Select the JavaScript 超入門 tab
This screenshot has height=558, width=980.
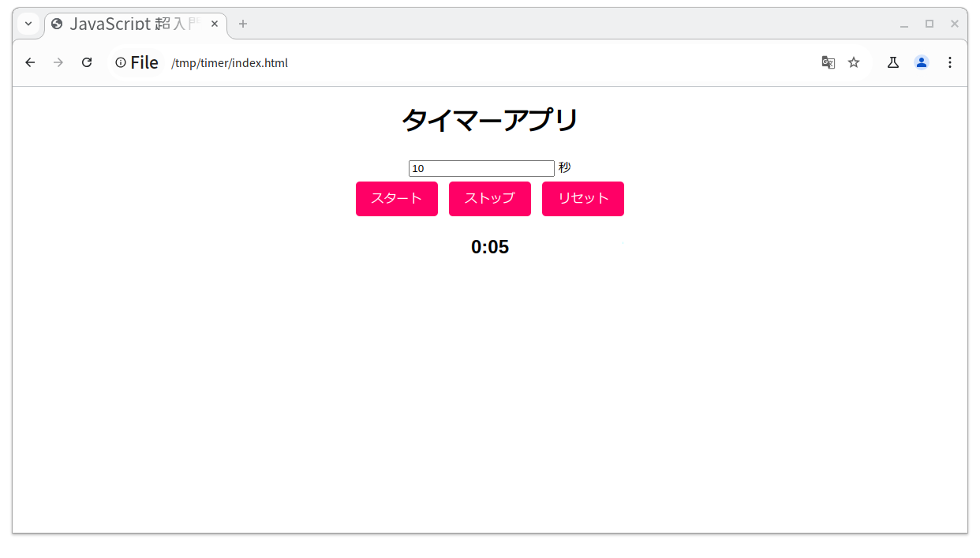pos(130,24)
